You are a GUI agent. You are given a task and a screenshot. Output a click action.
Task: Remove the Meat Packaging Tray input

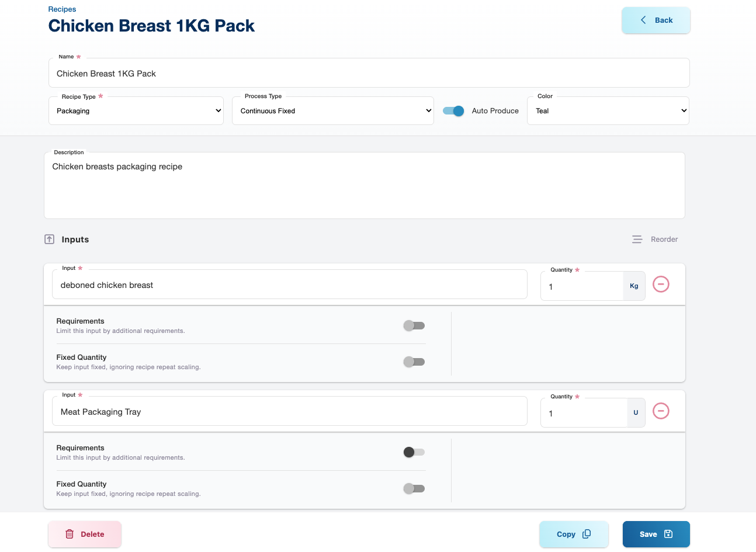pyautogui.click(x=661, y=411)
